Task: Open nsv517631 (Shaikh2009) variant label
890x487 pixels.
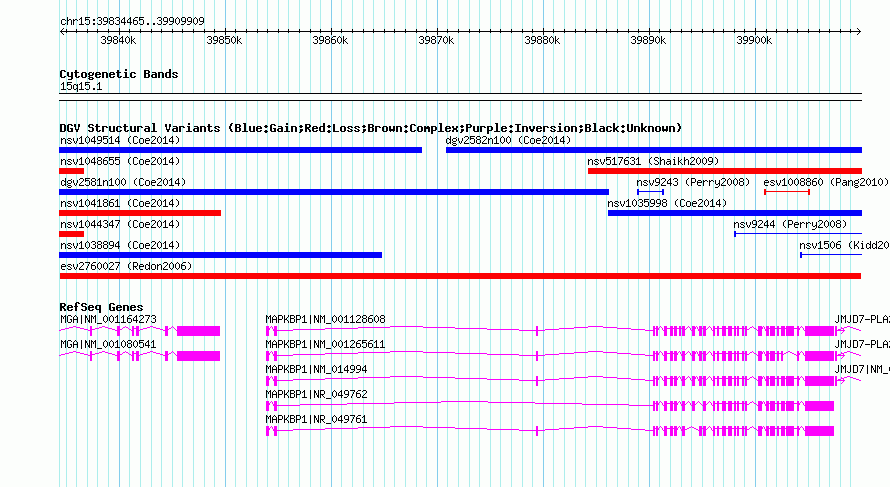Action: pyautogui.click(x=653, y=161)
